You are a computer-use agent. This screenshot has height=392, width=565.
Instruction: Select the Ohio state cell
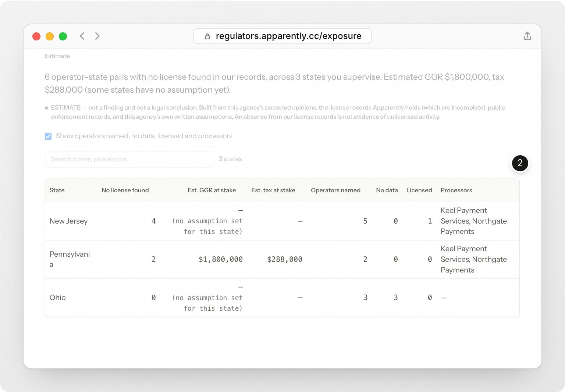[57, 297]
